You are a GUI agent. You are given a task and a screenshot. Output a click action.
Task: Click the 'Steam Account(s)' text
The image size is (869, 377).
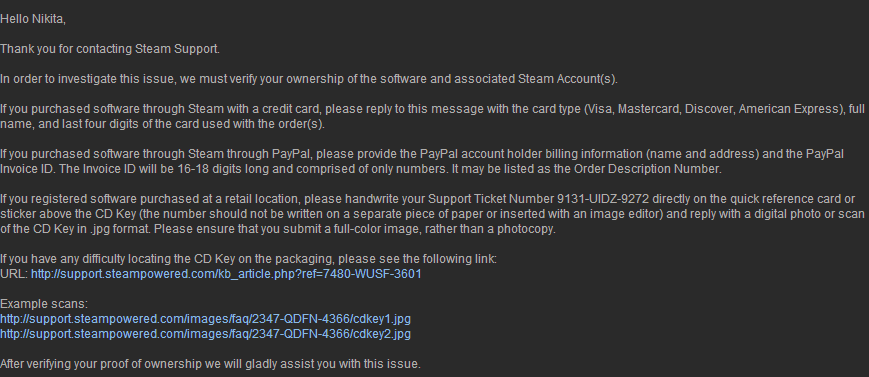point(566,79)
